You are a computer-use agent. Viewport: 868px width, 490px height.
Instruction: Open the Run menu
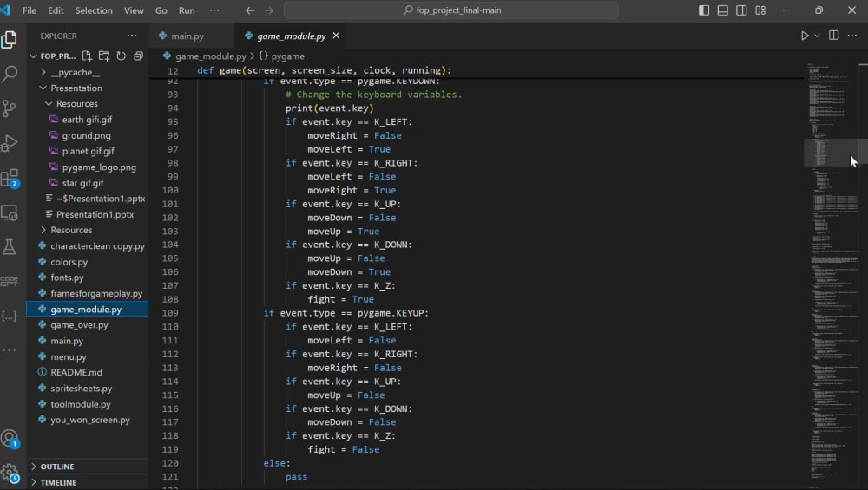pos(187,10)
